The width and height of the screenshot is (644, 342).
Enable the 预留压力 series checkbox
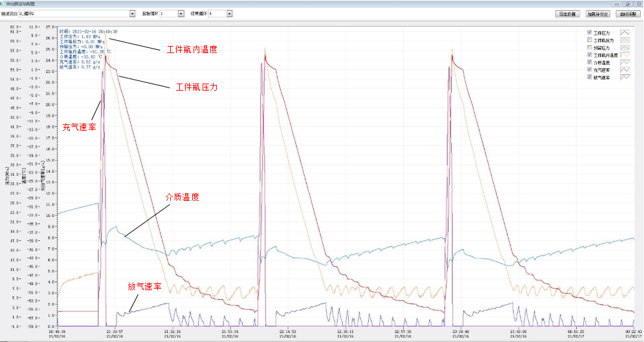pos(589,48)
